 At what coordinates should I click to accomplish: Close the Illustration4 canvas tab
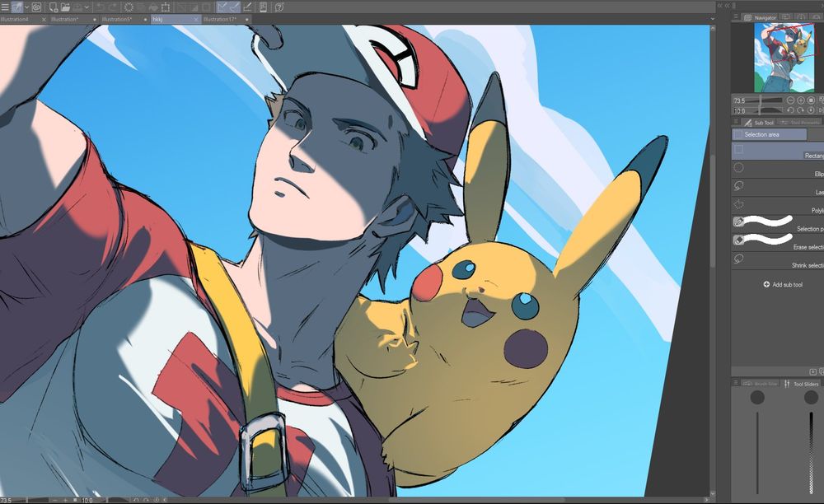point(44,20)
